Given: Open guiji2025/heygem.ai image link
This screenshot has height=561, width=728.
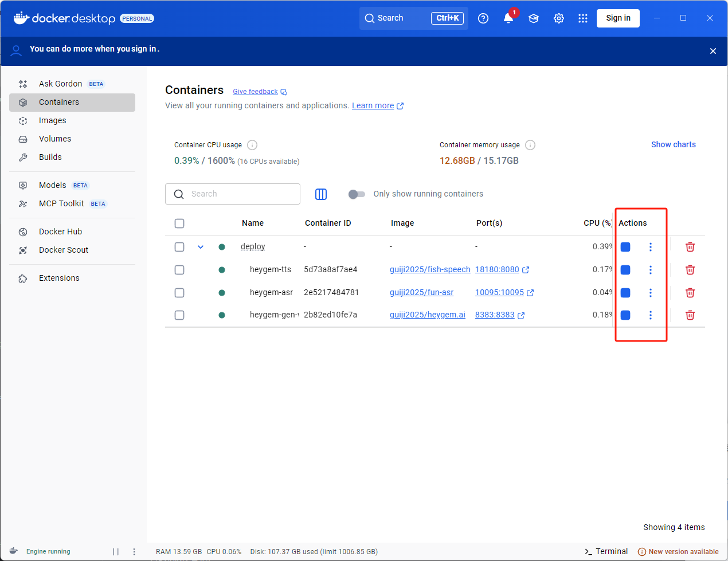Looking at the screenshot, I should (x=428, y=315).
